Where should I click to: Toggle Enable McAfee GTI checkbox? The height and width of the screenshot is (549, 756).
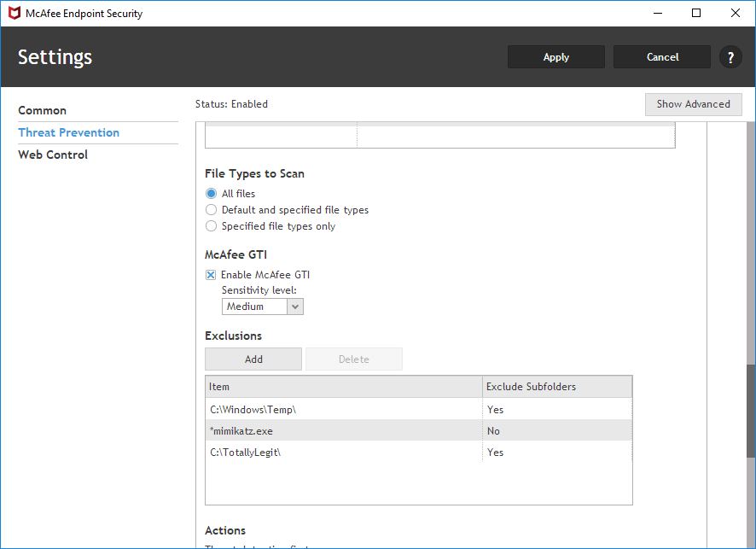[x=211, y=275]
